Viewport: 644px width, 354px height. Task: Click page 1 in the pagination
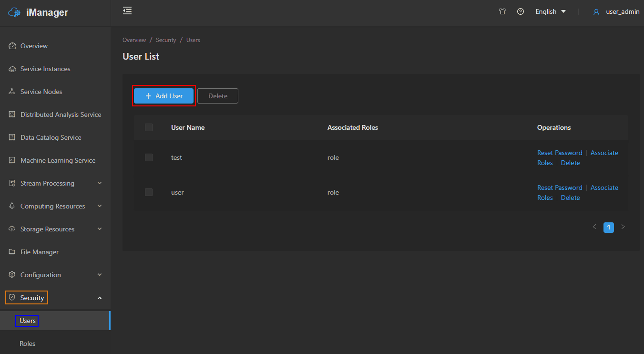[x=608, y=227]
